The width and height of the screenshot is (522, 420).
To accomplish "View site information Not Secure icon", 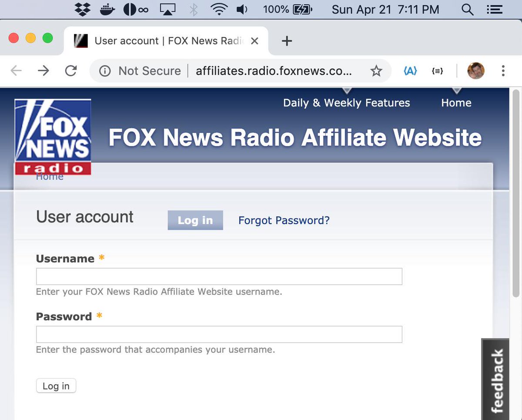I will 105,71.
